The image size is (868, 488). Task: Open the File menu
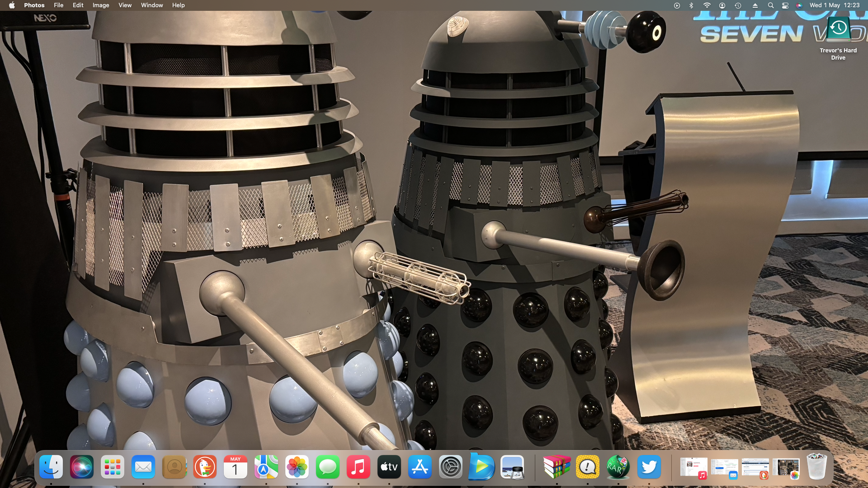(59, 5)
